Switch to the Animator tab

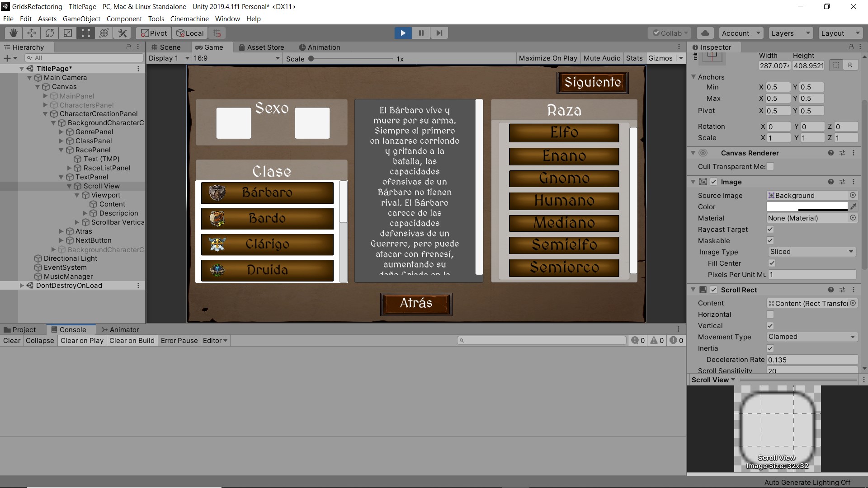click(120, 329)
